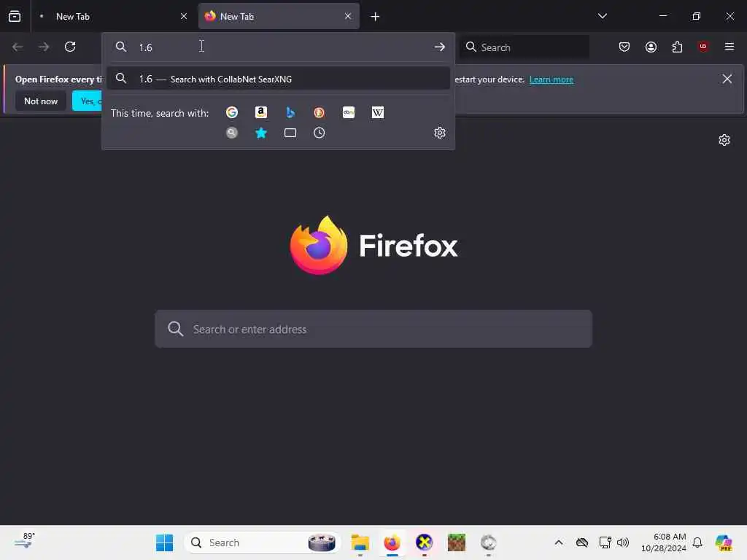Select '1.6 — Search with CollabNet SearXNG' suggestion
747x560 pixels.
(278, 79)
